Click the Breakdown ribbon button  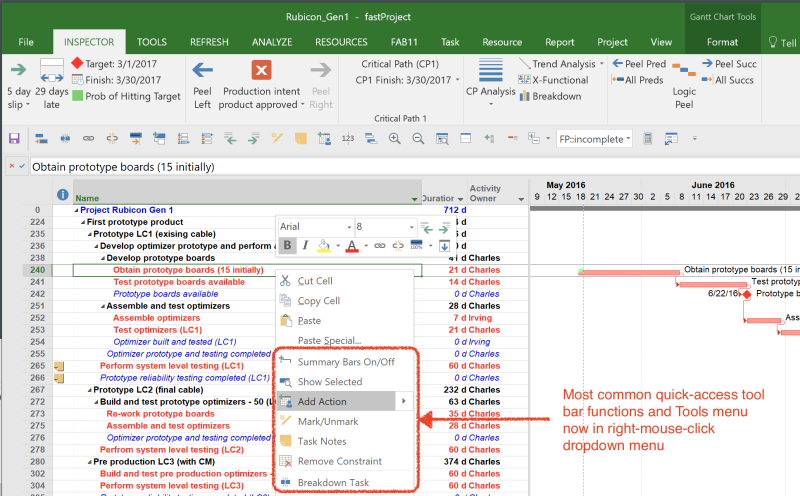(550, 96)
